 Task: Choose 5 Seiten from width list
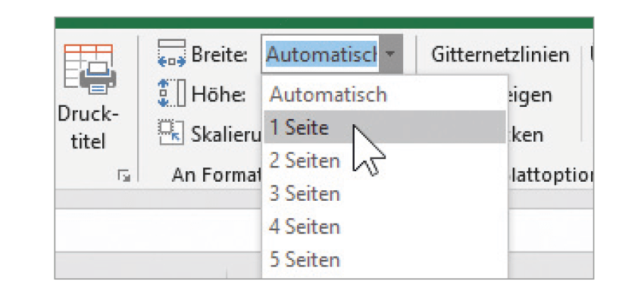[385, 259]
